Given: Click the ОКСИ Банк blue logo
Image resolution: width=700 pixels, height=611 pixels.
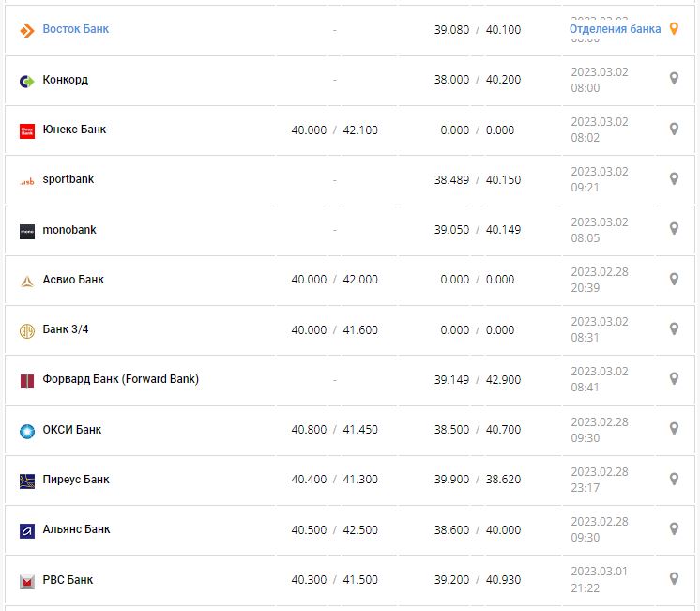Looking at the screenshot, I should (27, 431).
